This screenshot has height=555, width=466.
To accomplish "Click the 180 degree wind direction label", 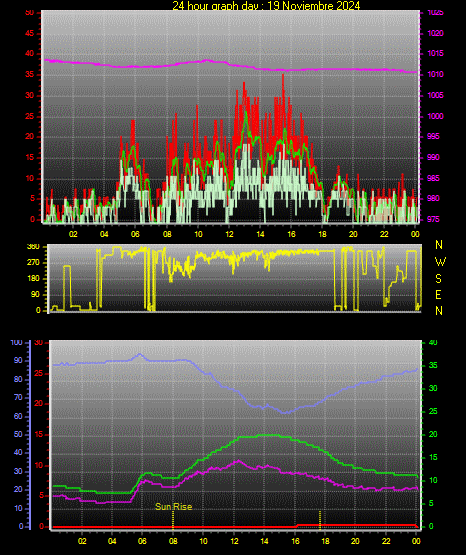I will [33, 279].
